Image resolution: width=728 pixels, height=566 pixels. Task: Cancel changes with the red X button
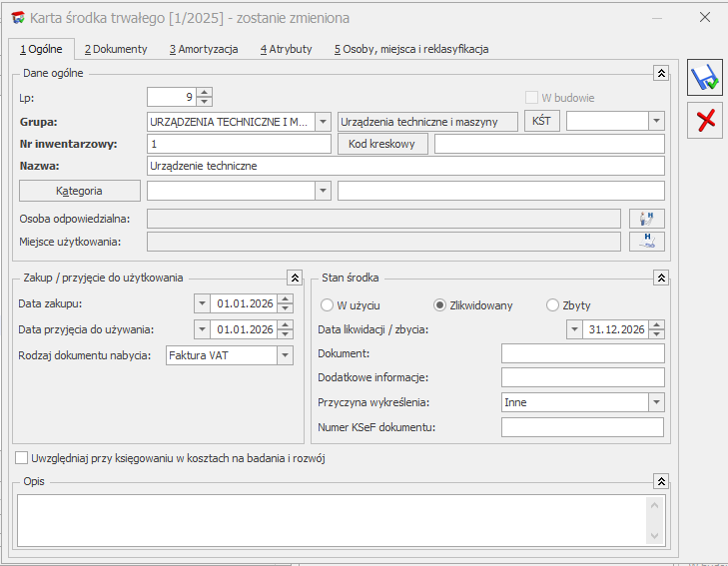[x=705, y=121]
